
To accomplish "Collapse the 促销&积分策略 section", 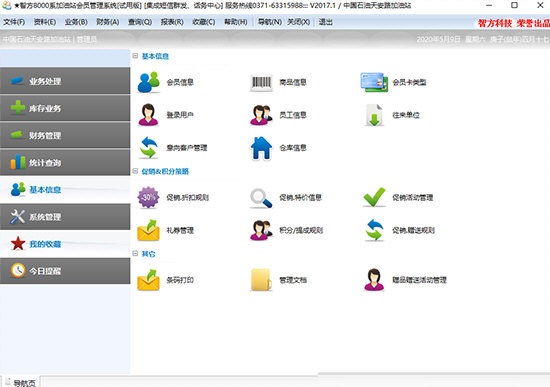I will 135,171.
